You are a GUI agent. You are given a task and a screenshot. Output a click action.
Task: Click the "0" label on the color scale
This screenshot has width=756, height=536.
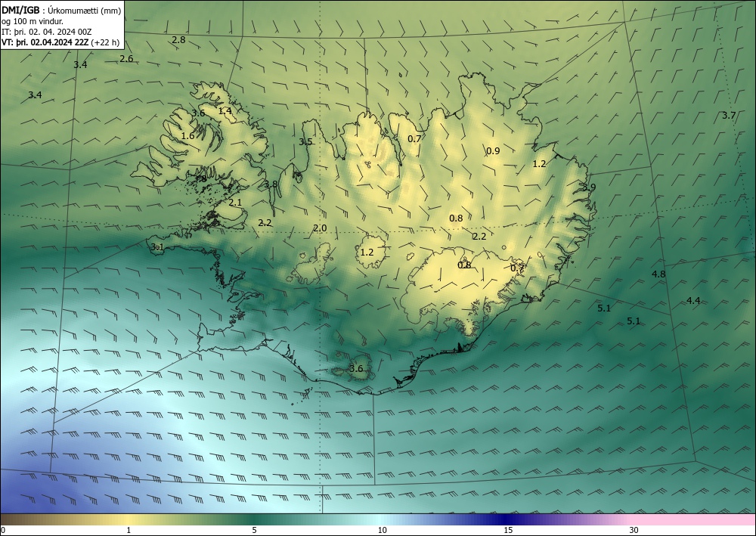(3, 530)
